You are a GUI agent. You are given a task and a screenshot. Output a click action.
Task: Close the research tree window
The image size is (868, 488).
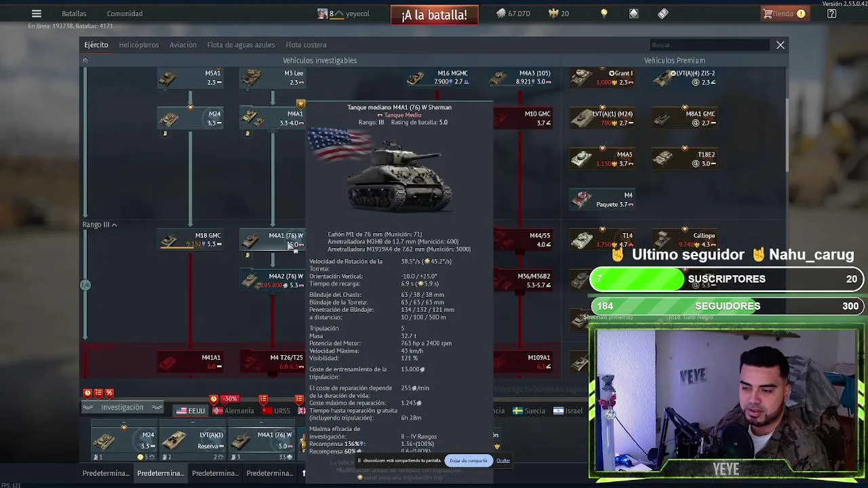pos(781,45)
